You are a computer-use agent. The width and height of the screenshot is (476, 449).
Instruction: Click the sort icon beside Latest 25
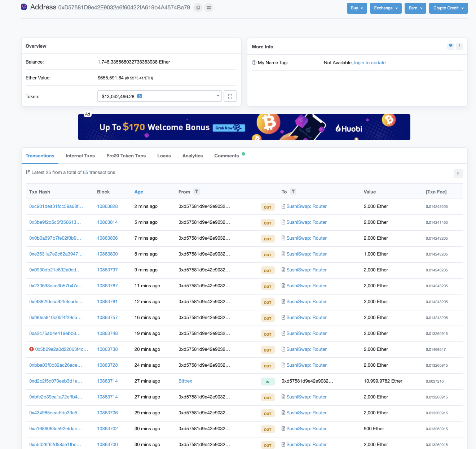coord(28,173)
